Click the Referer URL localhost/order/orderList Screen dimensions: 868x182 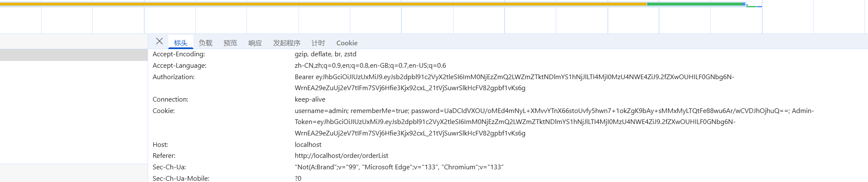(x=341, y=156)
